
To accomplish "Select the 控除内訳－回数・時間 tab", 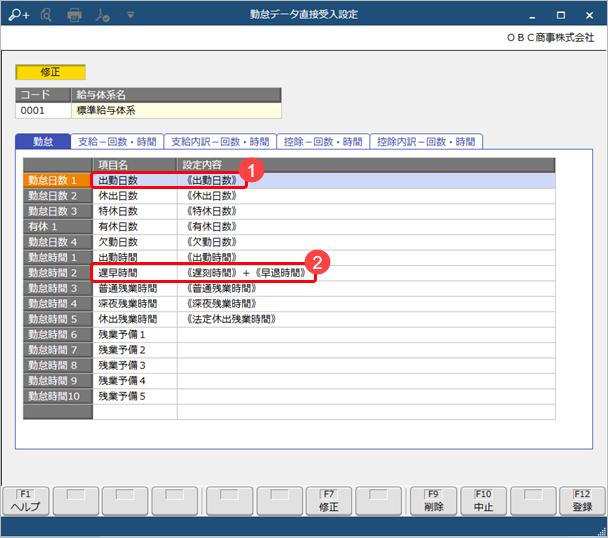I will pos(426,142).
